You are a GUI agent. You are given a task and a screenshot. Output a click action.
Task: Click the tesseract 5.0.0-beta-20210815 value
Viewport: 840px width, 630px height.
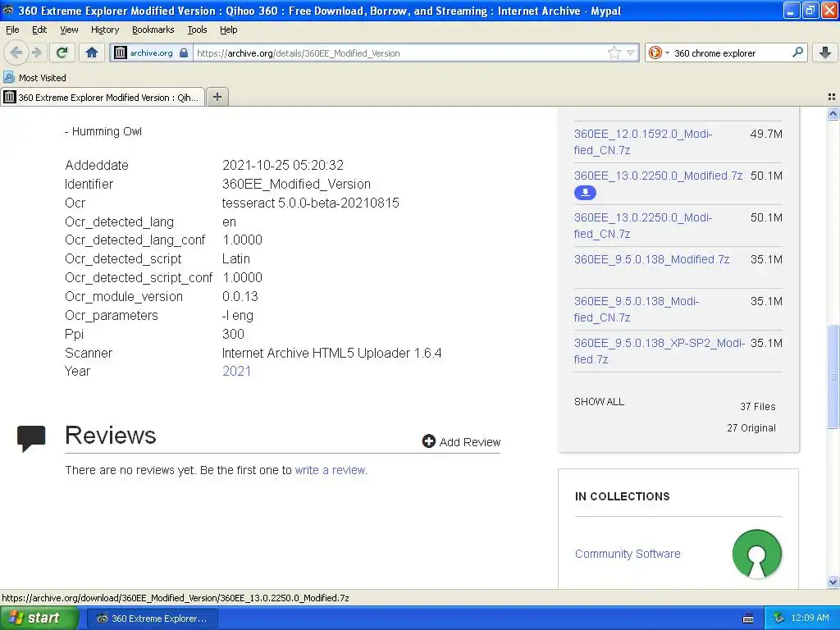pyautogui.click(x=311, y=203)
